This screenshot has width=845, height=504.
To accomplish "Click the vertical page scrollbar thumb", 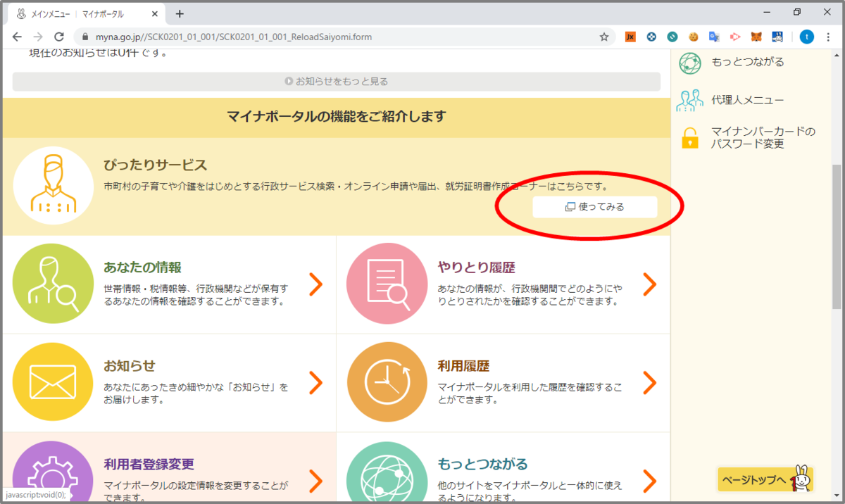I will tap(837, 237).
